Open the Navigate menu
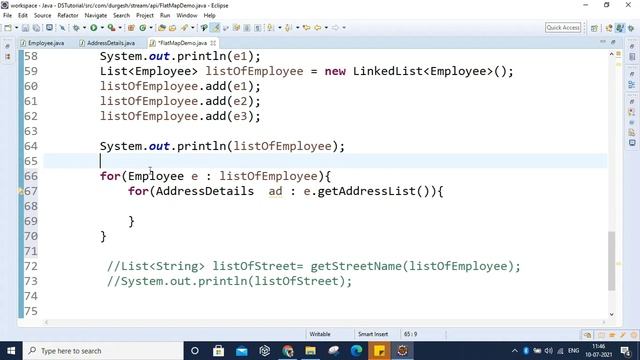640x360 pixels. [x=96, y=16]
